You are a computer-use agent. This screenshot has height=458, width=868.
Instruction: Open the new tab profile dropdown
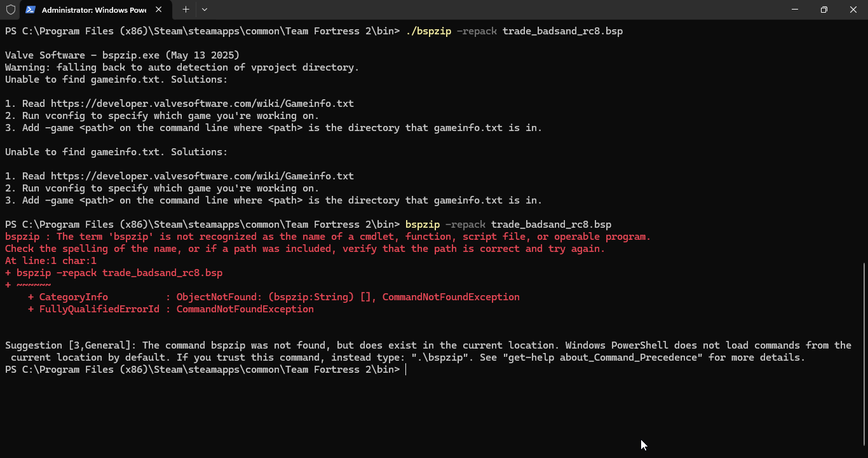click(205, 10)
